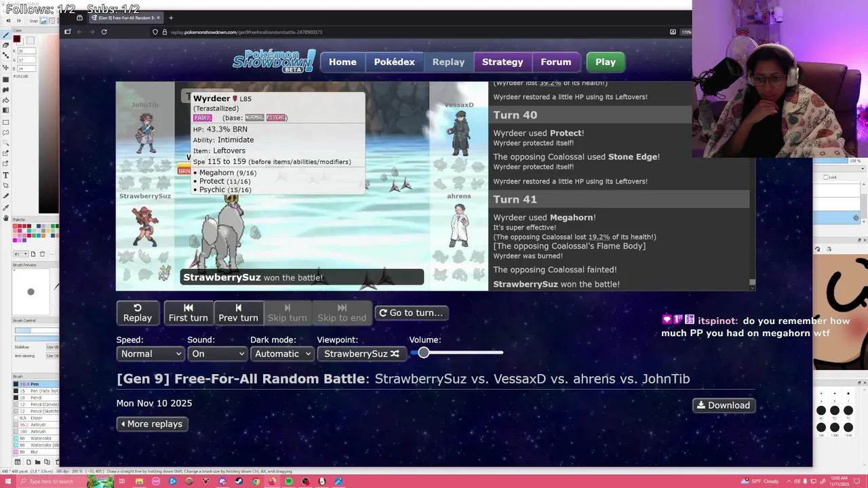Click the transparent color swatch in Color panel
Image resolution: width=868 pixels, height=488 pixels.
coord(30,41)
